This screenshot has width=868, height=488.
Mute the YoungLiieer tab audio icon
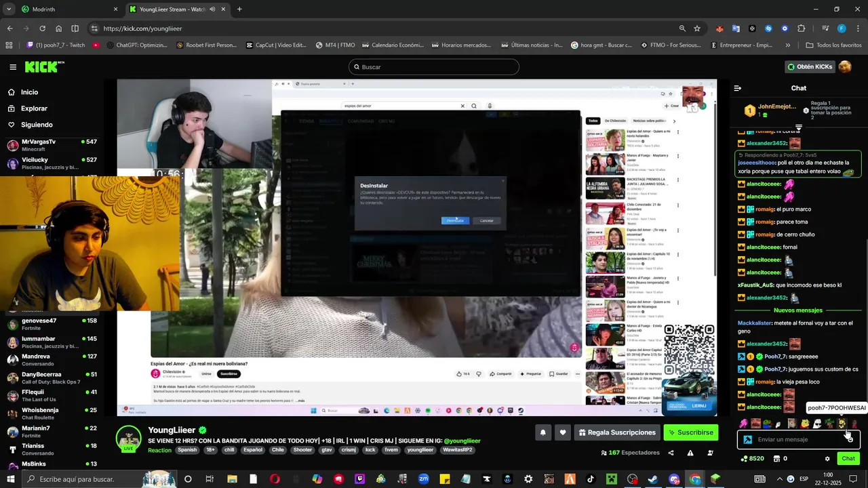tap(213, 9)
